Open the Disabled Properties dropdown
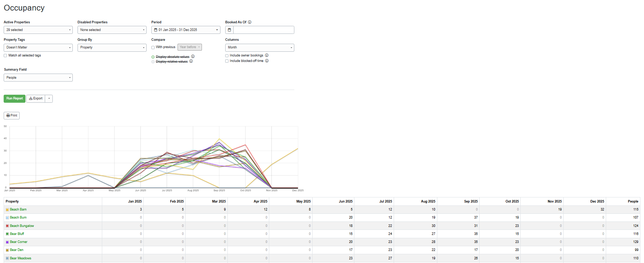Viewport: 644px width, 263px height. click(112, 30)
